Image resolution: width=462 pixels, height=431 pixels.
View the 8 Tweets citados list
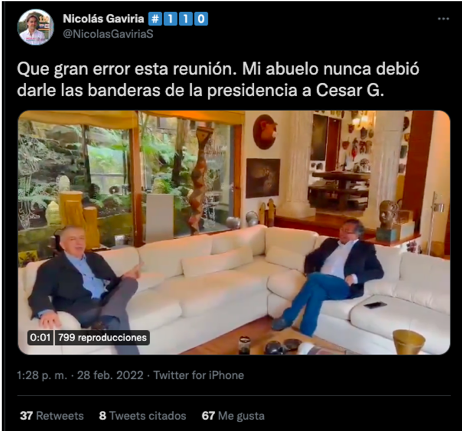[x=143, y=416]
